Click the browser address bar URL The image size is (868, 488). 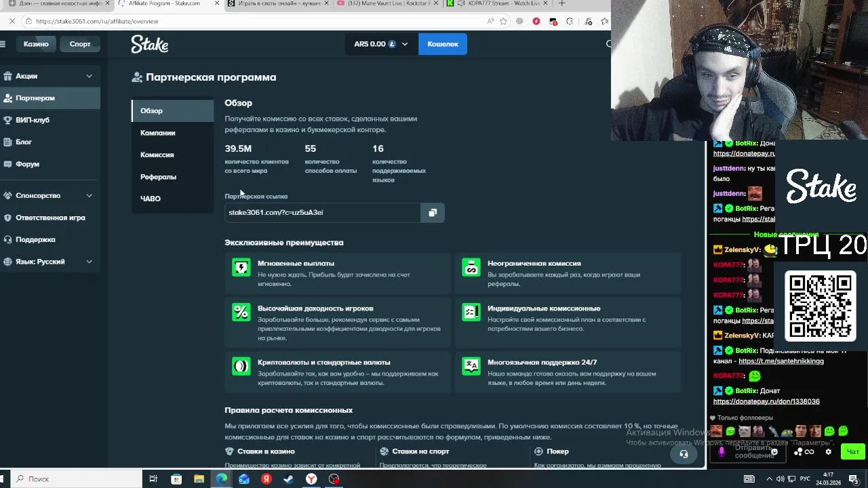[97, 21]
